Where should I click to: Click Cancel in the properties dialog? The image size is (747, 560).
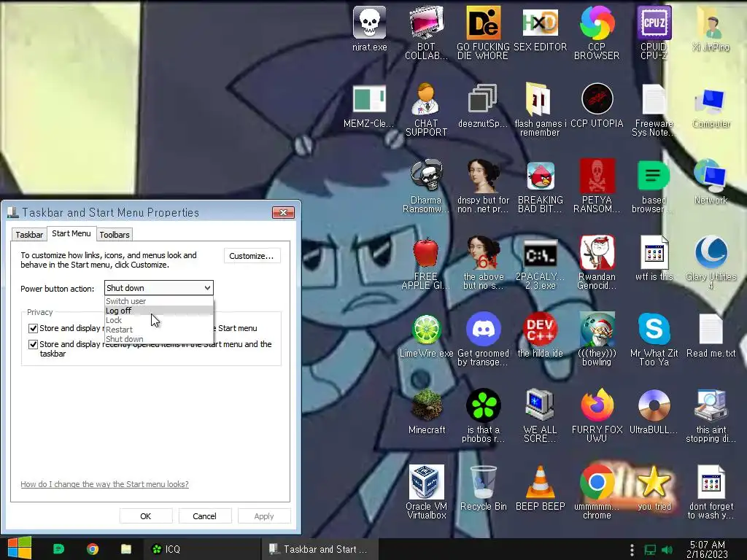coord(204,516)
